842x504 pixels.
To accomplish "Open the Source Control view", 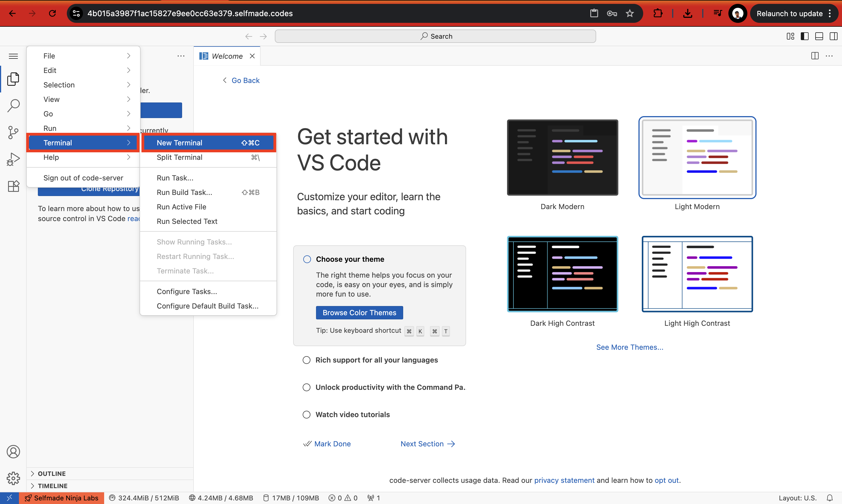I will (13, 133).
